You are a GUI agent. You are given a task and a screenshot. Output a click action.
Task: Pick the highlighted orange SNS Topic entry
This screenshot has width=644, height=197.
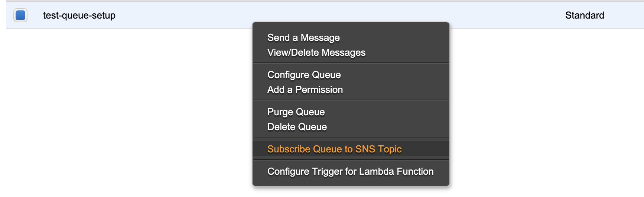pyautogui.click(x=334, y=149)
